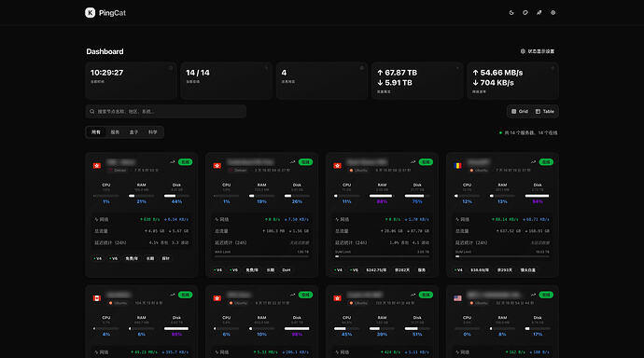644x358 pixels.
Task: Click corner icon on the 14 / 14 card
Action: tap(266, 68)
